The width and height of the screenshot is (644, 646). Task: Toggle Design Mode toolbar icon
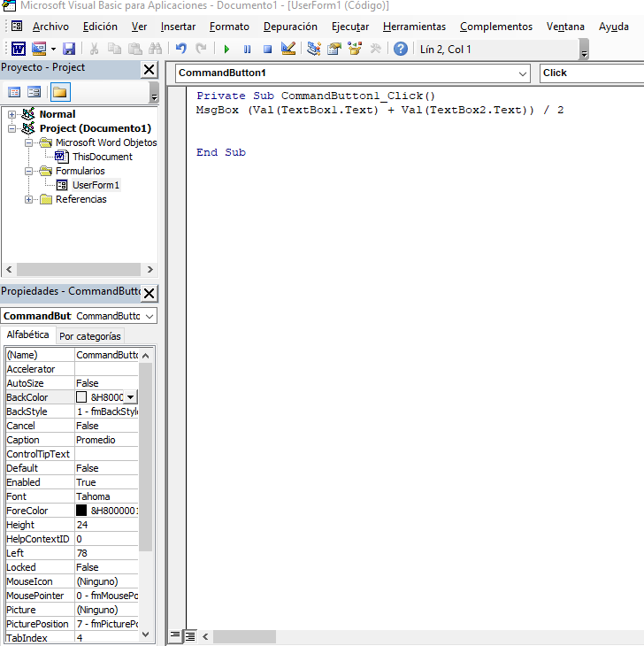288,50
